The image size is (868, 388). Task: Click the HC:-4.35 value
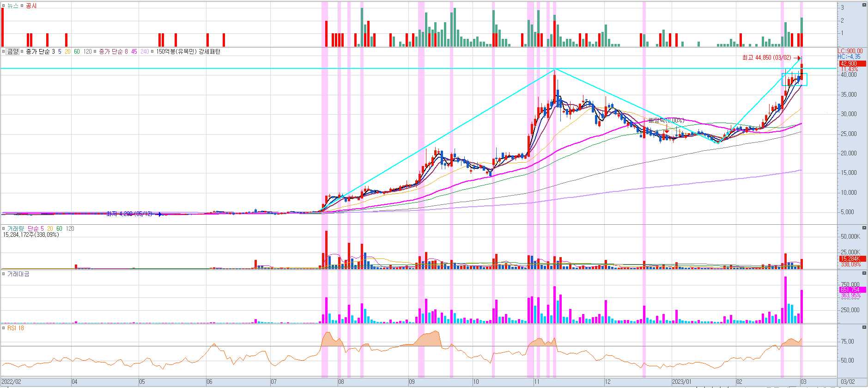849,57
